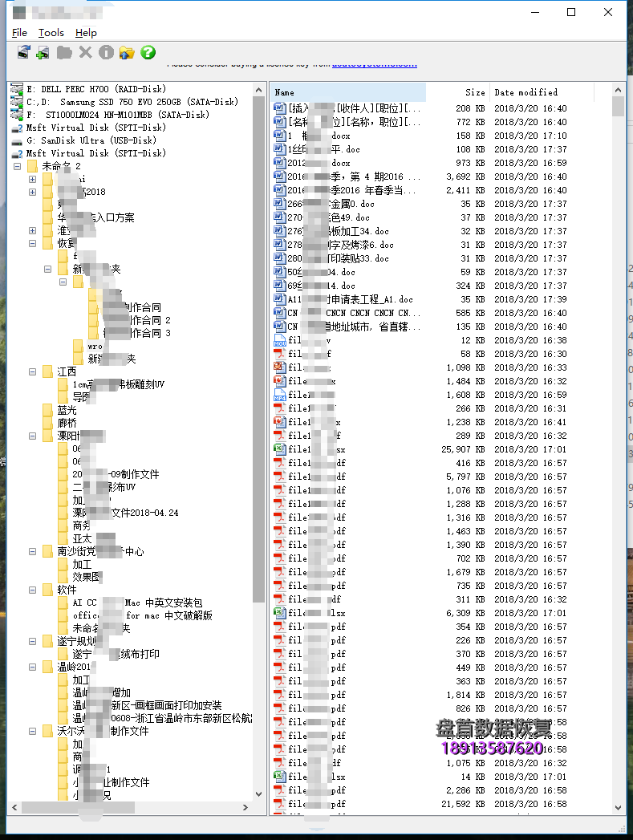Collapse the 软件 folder node

tap(33, 590)
